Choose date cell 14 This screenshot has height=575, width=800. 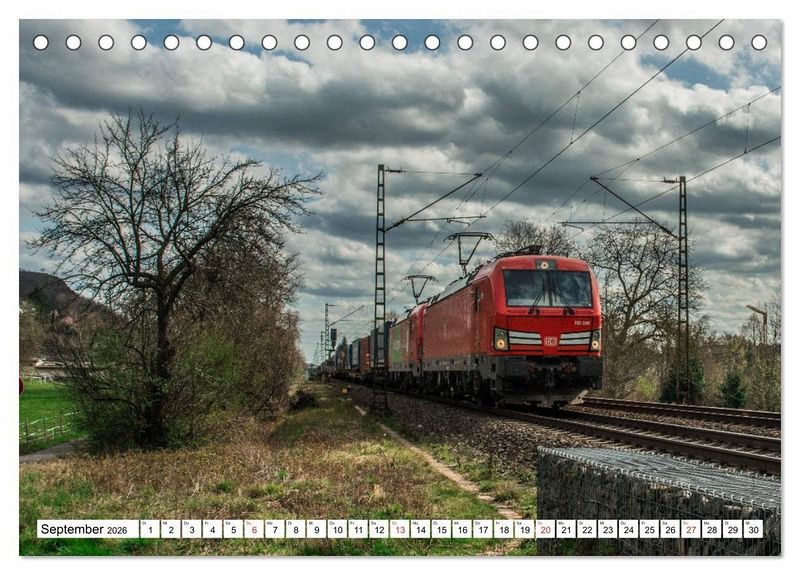pyautogui.click(x=421, y=529)
